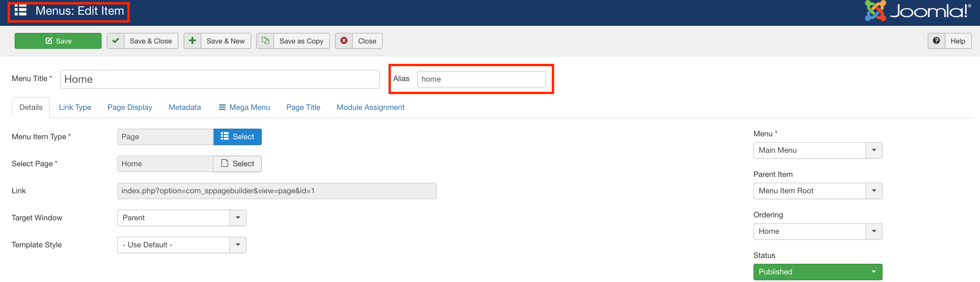This screenshot has width=980, height=282.
Task: Click the Joomla logo
Action: click(917, 11)
